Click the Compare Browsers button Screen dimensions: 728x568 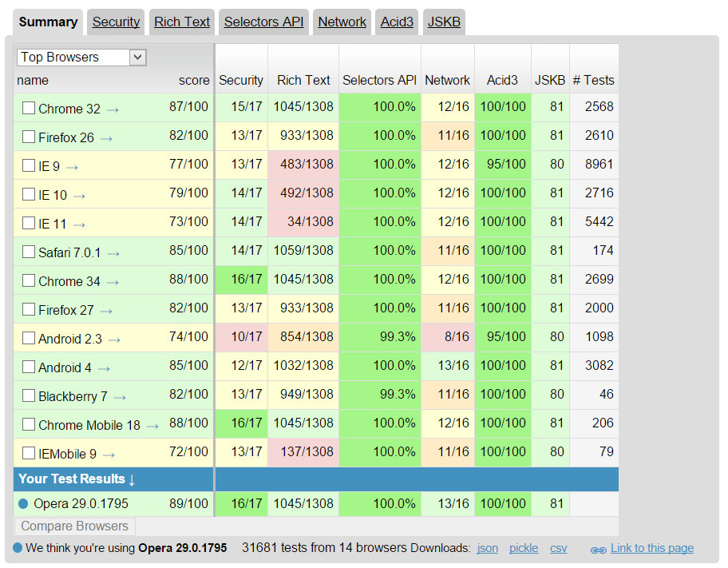[x=75, y=526]
